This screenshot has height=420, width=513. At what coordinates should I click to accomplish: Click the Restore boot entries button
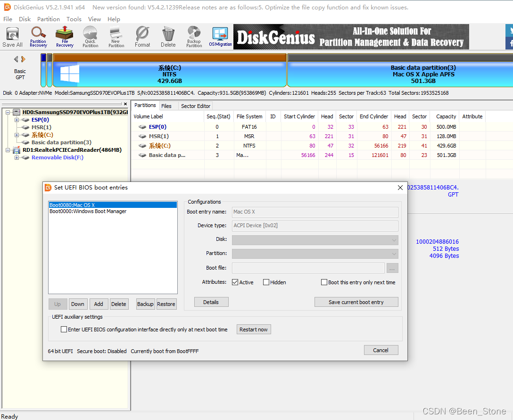[166, 304]
